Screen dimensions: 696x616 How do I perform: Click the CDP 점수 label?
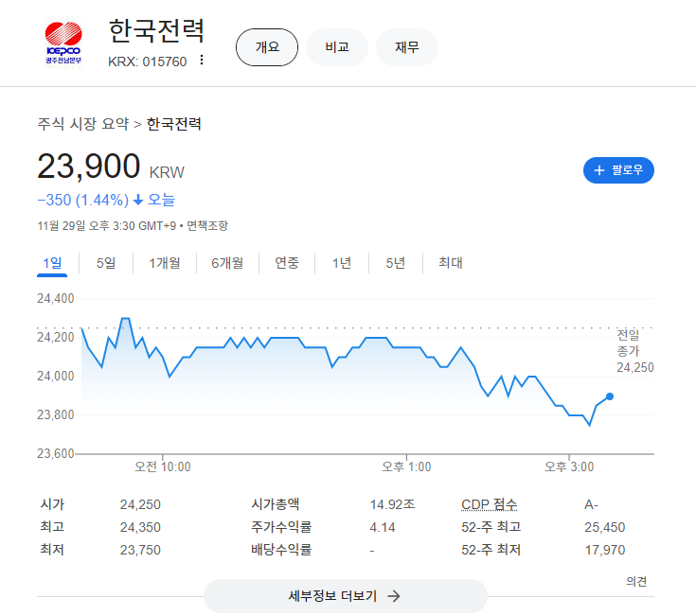coord(490,504)
